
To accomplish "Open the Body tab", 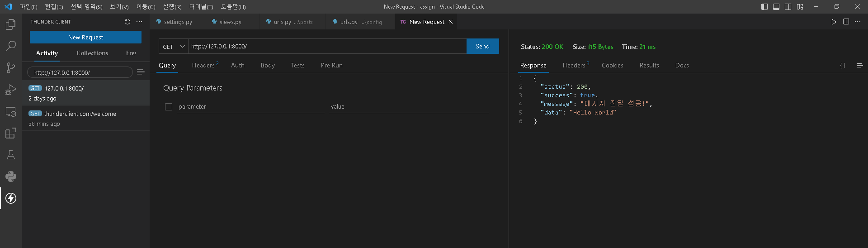I will [x=268, y=66].
